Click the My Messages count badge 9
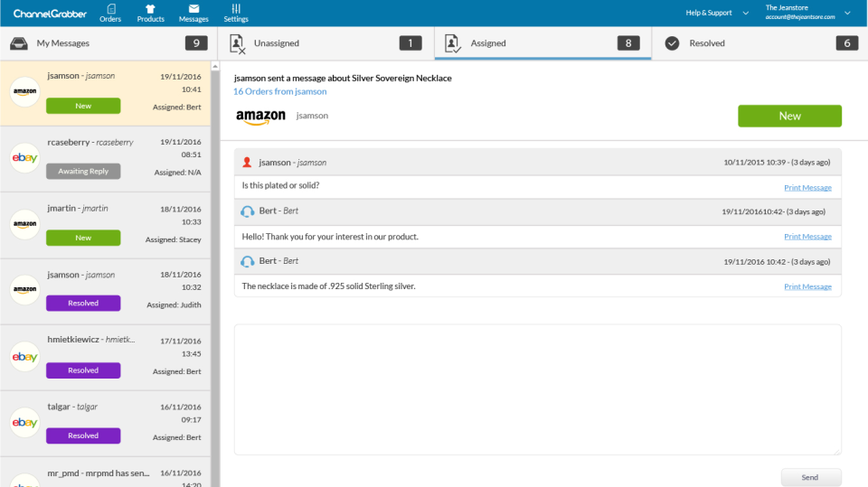This screenshot has height=487, width=868. coord(196,43)
